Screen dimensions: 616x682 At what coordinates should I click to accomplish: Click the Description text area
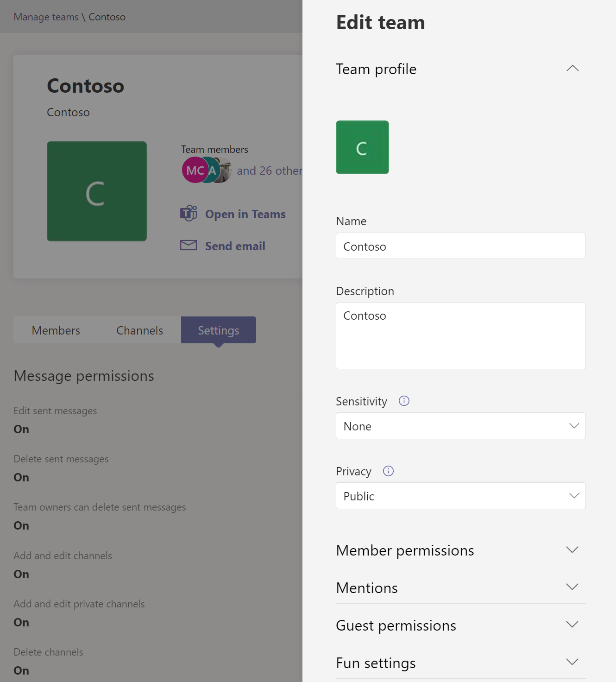pyautogui.click(x=461, y=336)
